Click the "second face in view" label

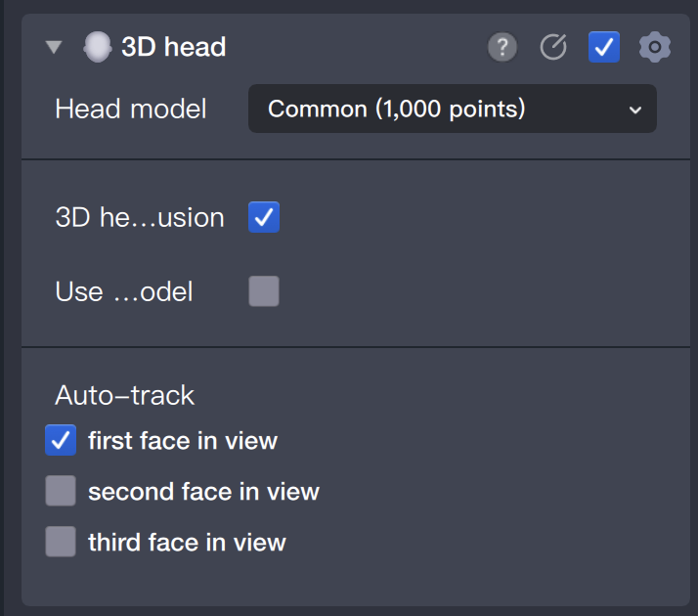tap(203, 492)
